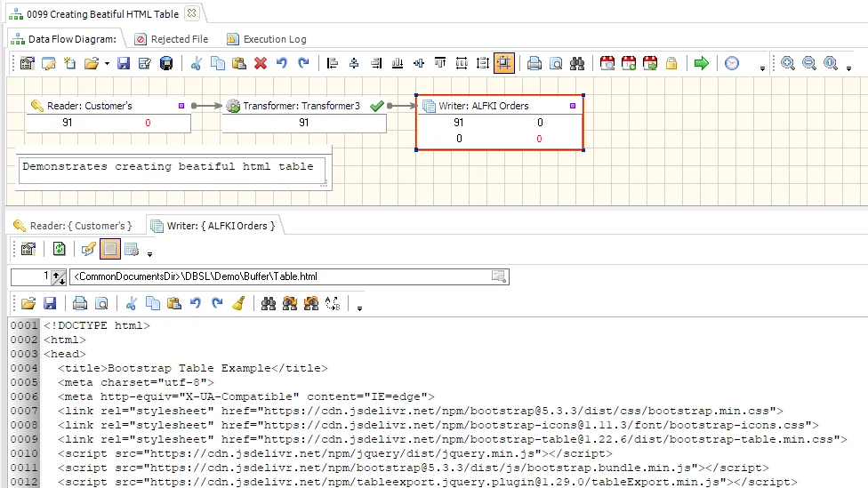
Task: Align objects right
Action: [376, 63]
